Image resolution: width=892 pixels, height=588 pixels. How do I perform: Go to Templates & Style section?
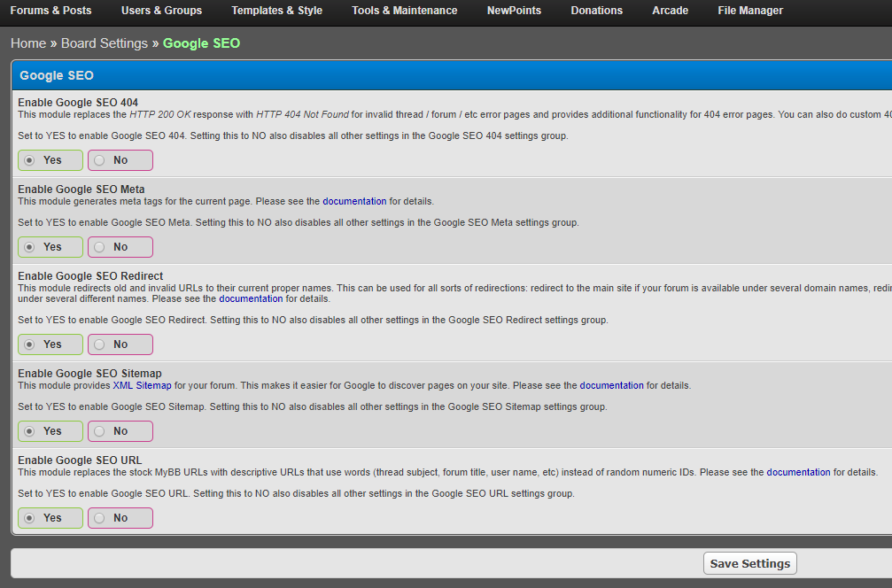pos(276,11)
